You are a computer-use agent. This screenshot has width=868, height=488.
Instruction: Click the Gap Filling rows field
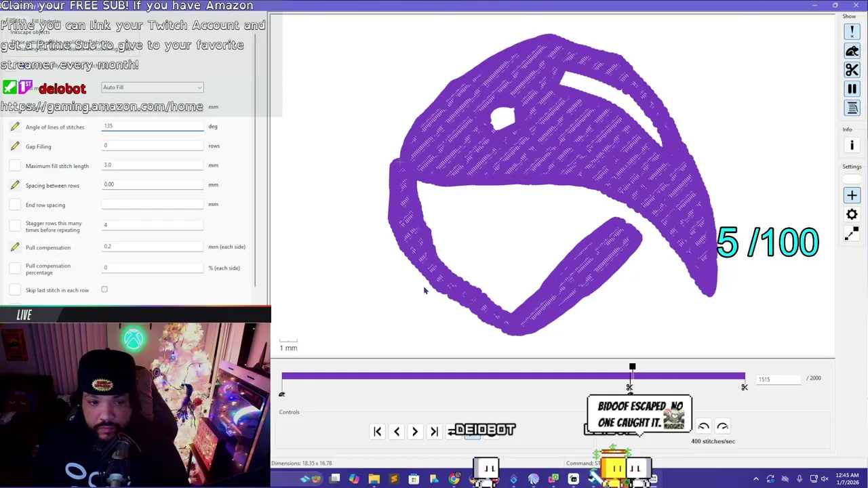(153, 146)
